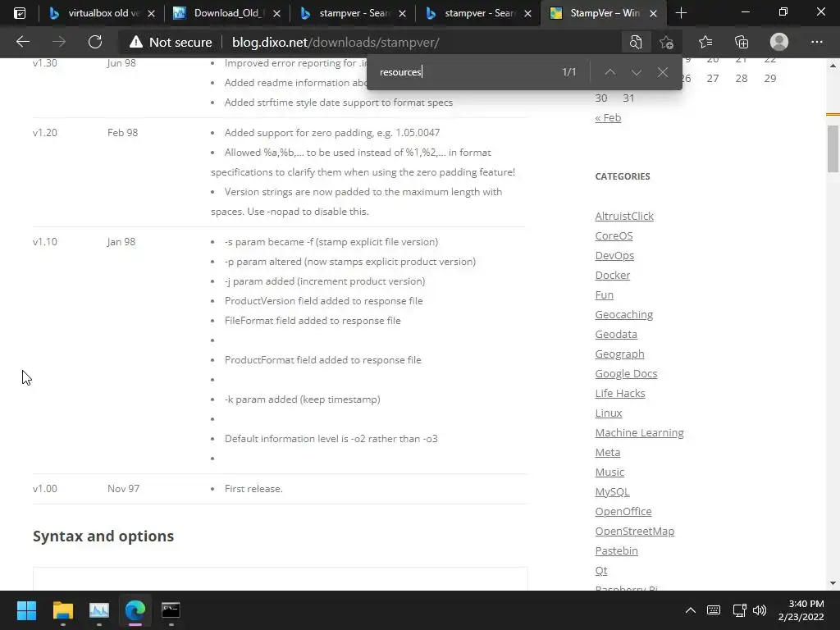Open the Qt category link
840x630 pixels.
click(601, 571)
